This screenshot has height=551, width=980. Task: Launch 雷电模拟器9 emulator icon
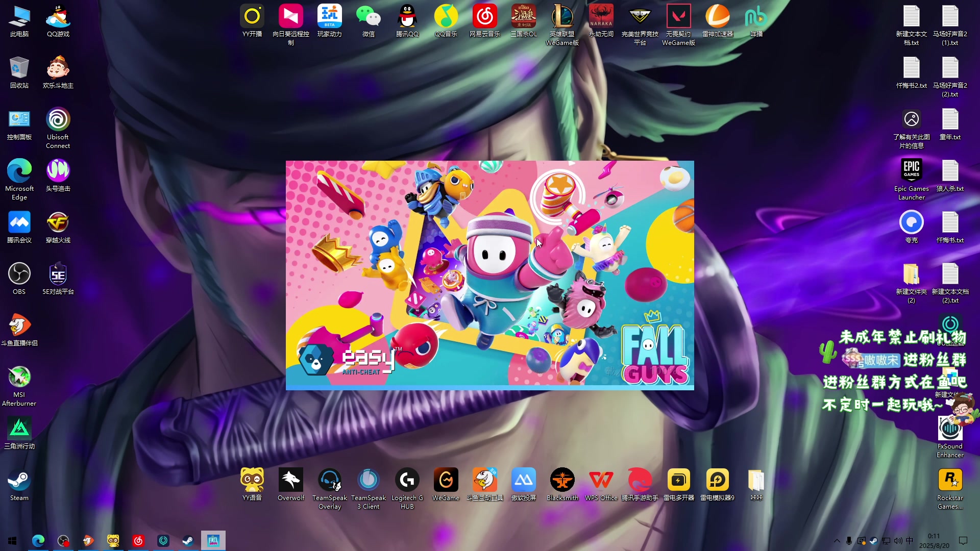coord(718,485)
